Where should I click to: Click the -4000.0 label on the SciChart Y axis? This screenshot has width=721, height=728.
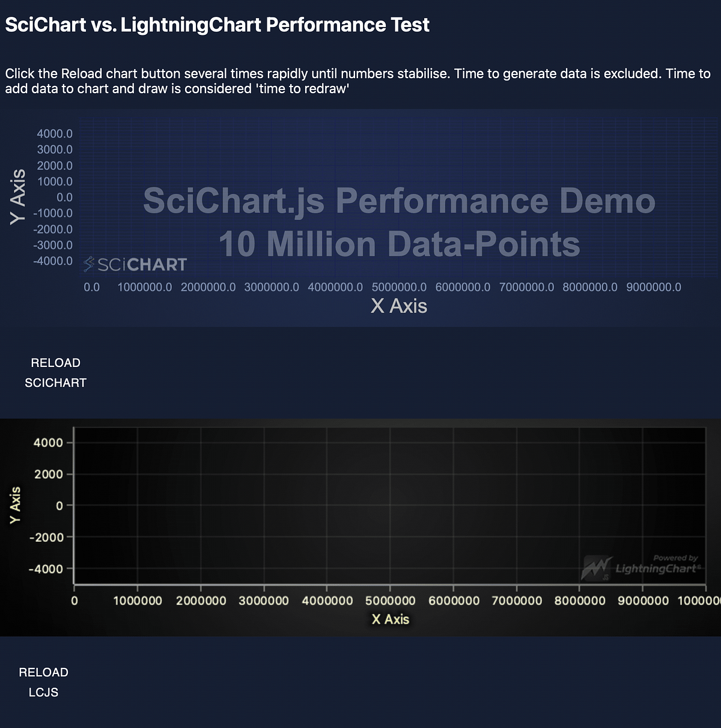point(53,261)
